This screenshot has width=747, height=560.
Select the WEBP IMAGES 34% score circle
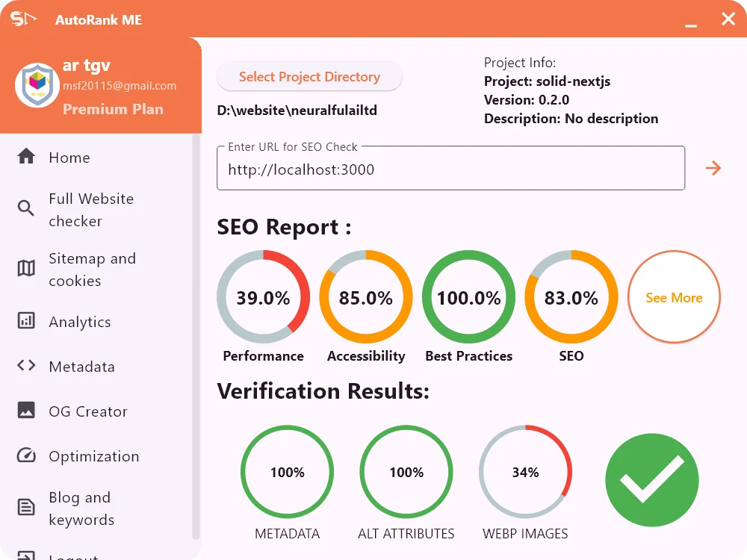[x=525, y=471]
